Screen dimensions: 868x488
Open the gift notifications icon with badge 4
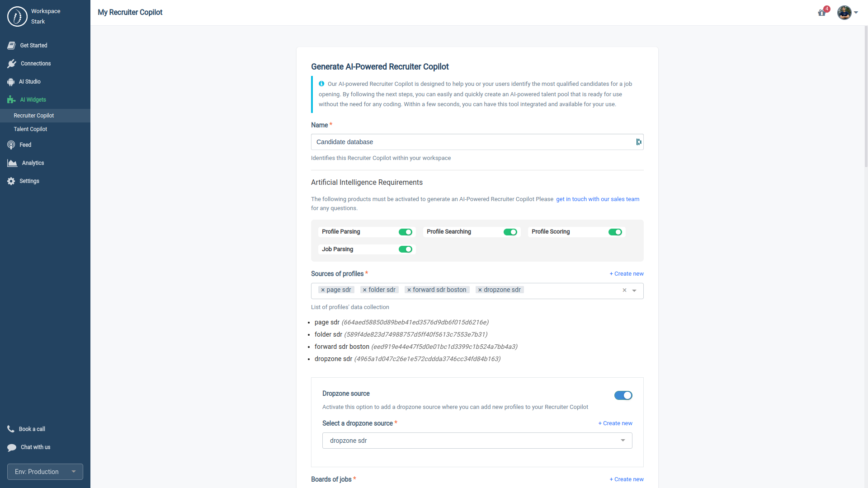click(822, 13)
